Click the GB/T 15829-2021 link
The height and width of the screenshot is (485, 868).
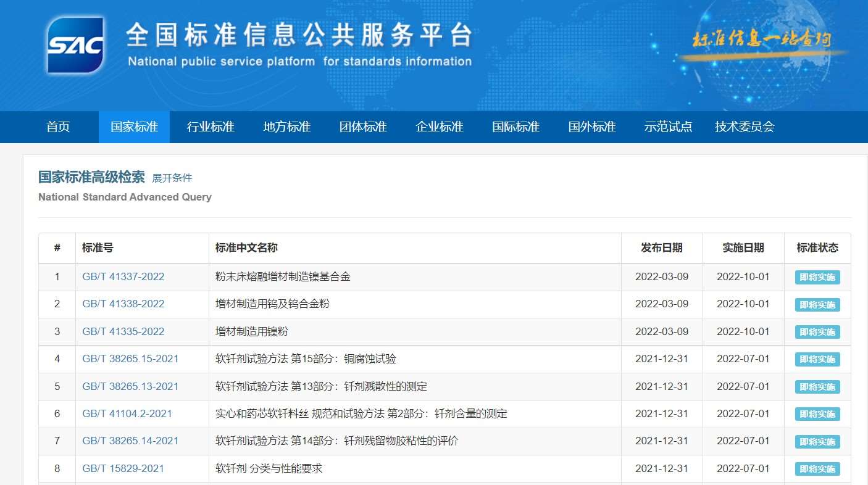[123, 468]
